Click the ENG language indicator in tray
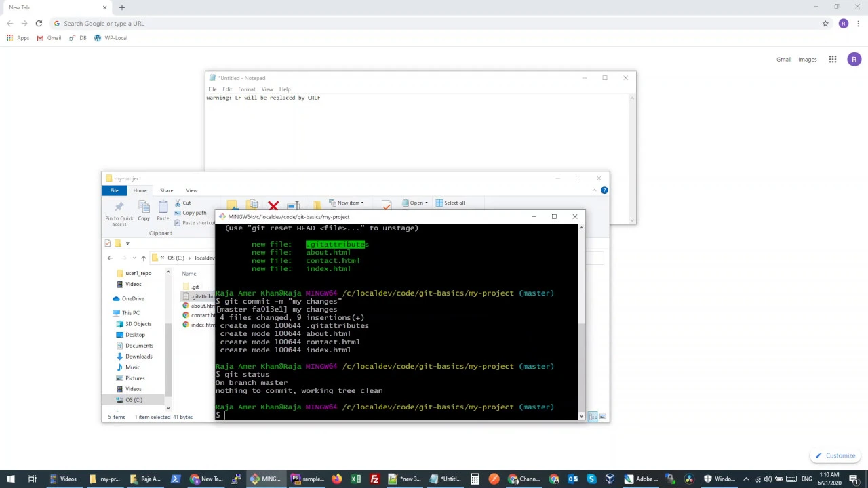Image resolution: width=868 pixels, height=488 pixels. pos(806,479)
